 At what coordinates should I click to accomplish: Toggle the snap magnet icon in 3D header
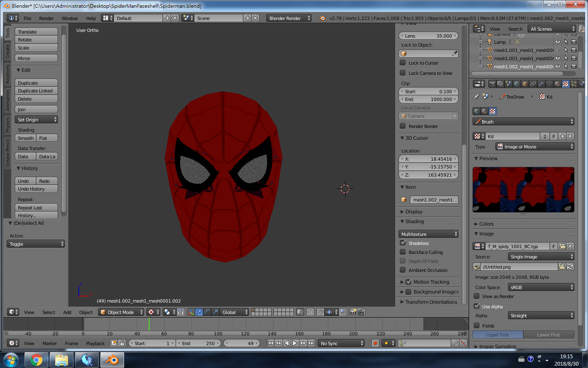tap(321, 312)
